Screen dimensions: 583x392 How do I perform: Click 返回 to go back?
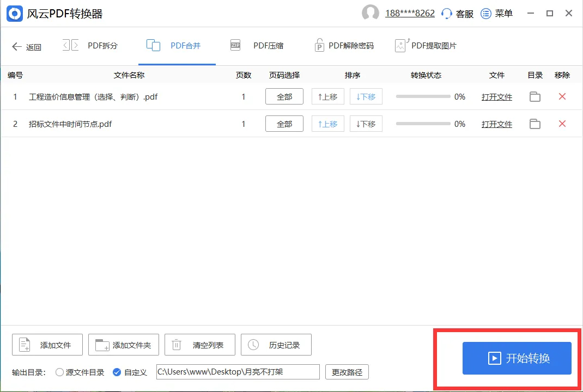[27, 46]
